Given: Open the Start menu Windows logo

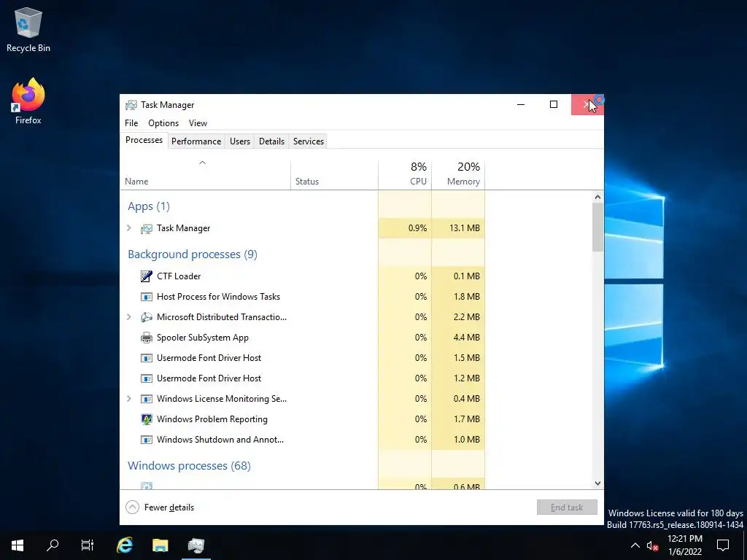Looking at the screenshot, I should point(18,545).
